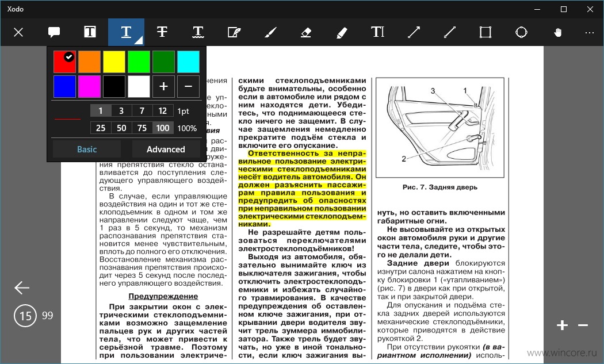Image resolution: width=604 pixels, height=364 pixels.
Task: Switch to the Advanced tab
Action: point(166,149)
